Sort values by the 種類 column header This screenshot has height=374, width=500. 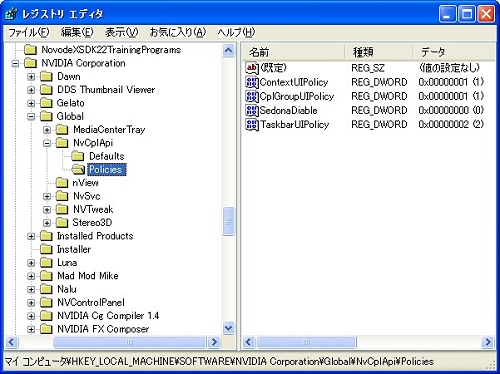[379, 52]
